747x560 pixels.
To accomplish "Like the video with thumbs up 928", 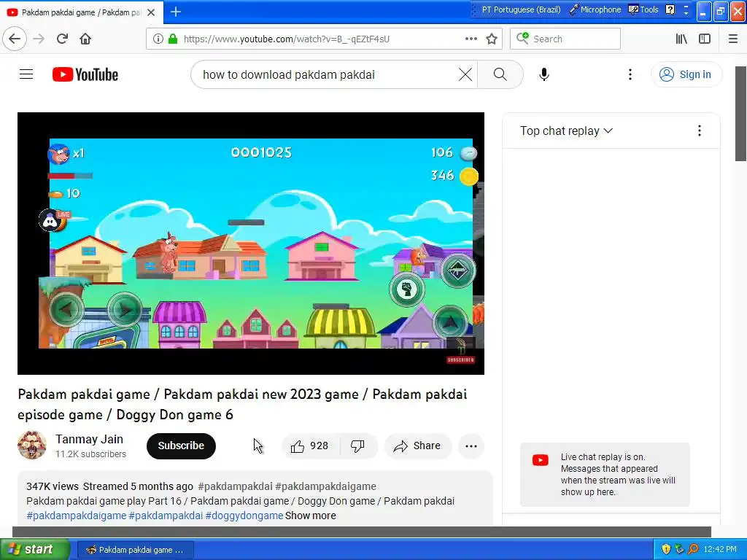I will pos(311,446).
